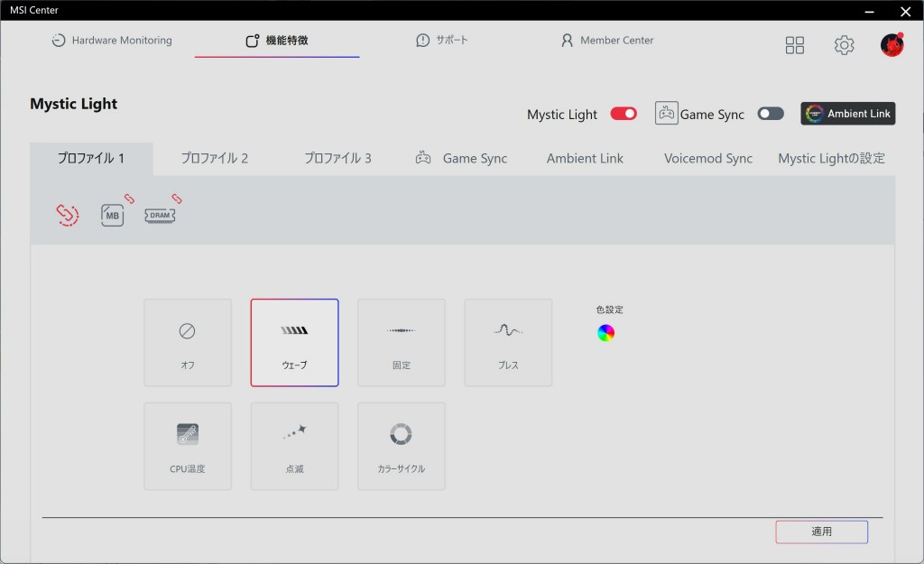Choose the オフ (off) lighting effect
This screenshot has height=564, width=924.
188,343
